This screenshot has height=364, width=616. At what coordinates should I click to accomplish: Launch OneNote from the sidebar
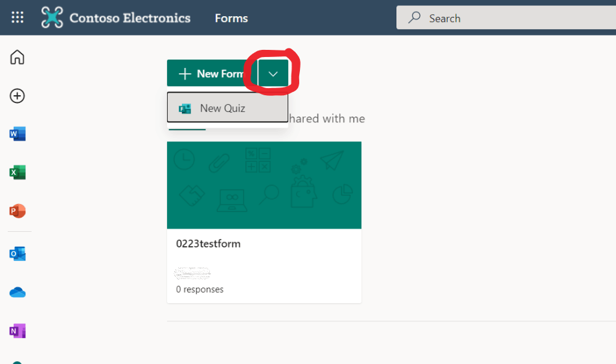(17, 331)
